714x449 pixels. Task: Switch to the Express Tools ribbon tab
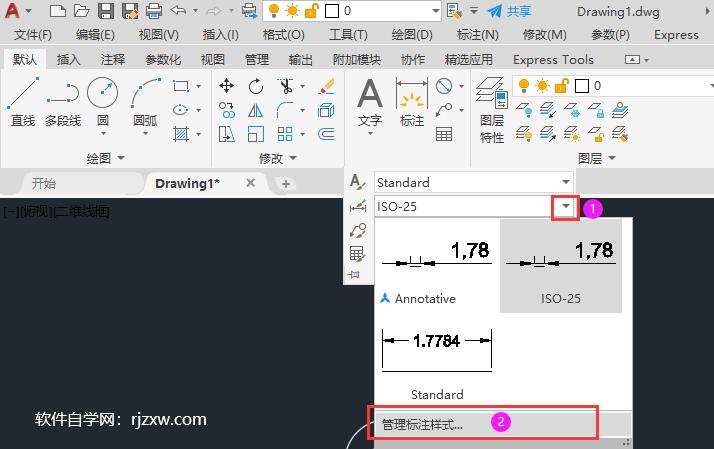553,59
